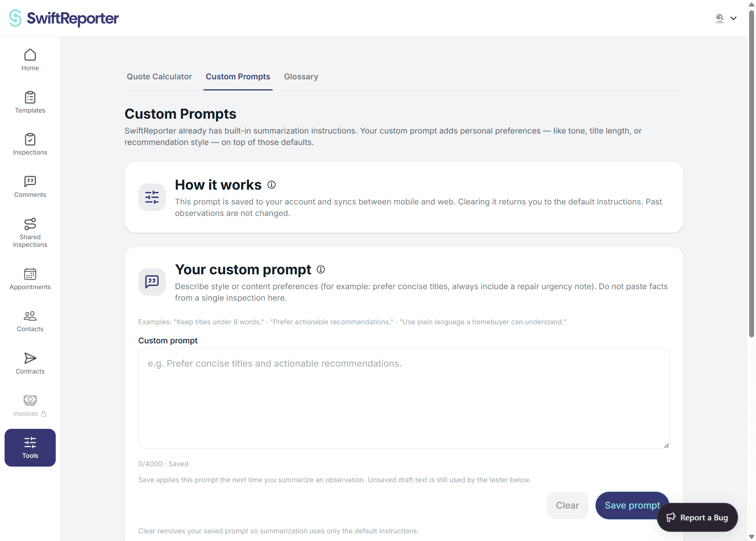Go to the Inspections section
This screenshot has height=541, width=756.
click(x=30, y=144)
